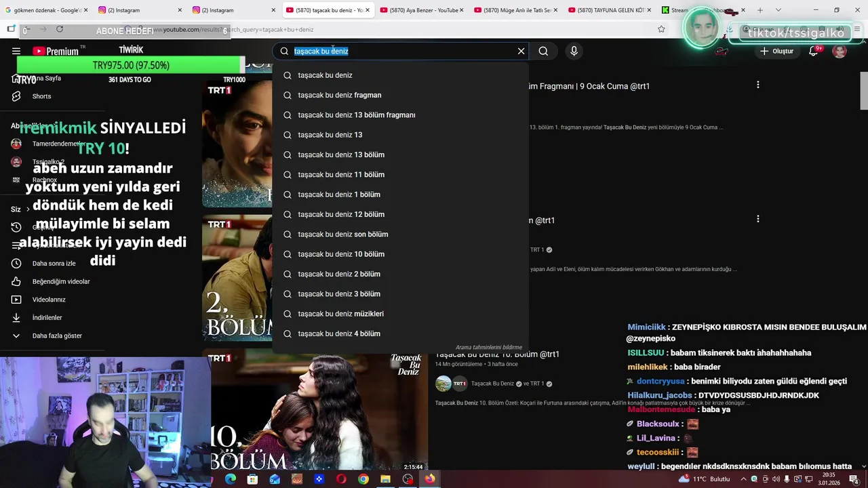Close the Aya Benzer YouTube tab
Viewport: 868px width, 488px height.
[462, 10]
